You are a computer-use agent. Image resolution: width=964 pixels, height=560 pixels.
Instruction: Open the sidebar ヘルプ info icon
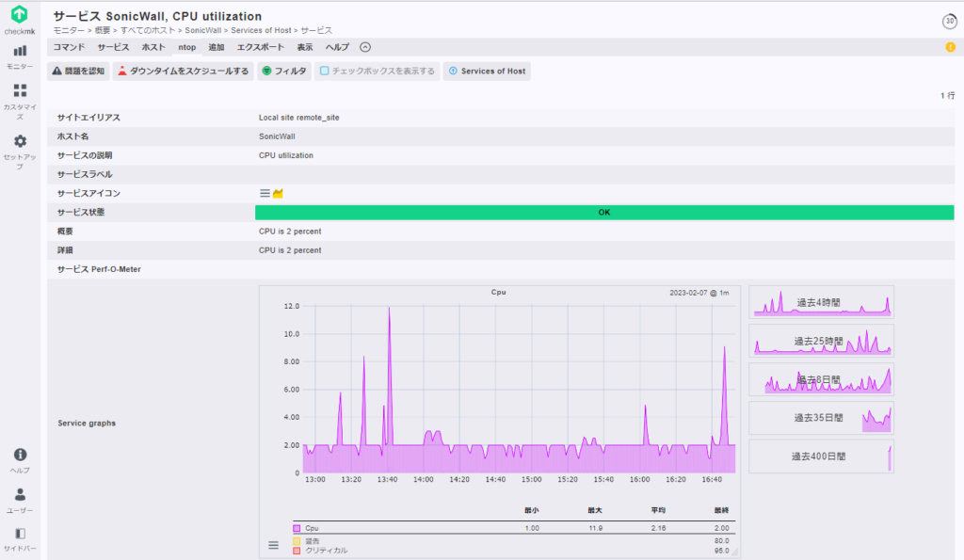20,460
